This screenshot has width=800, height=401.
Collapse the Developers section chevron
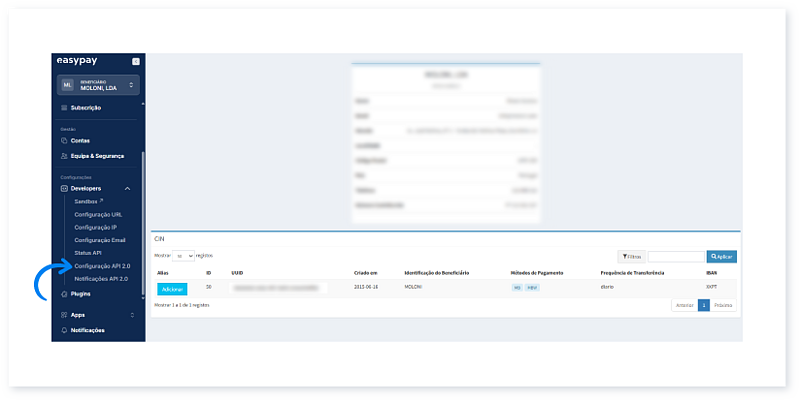[127, 188]
